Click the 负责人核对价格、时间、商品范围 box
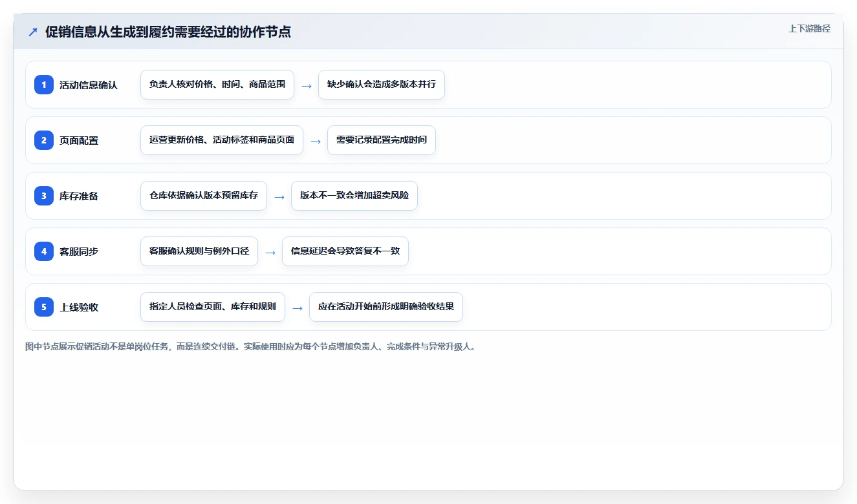This screenshot has width=857, height=504. [217, 85]
